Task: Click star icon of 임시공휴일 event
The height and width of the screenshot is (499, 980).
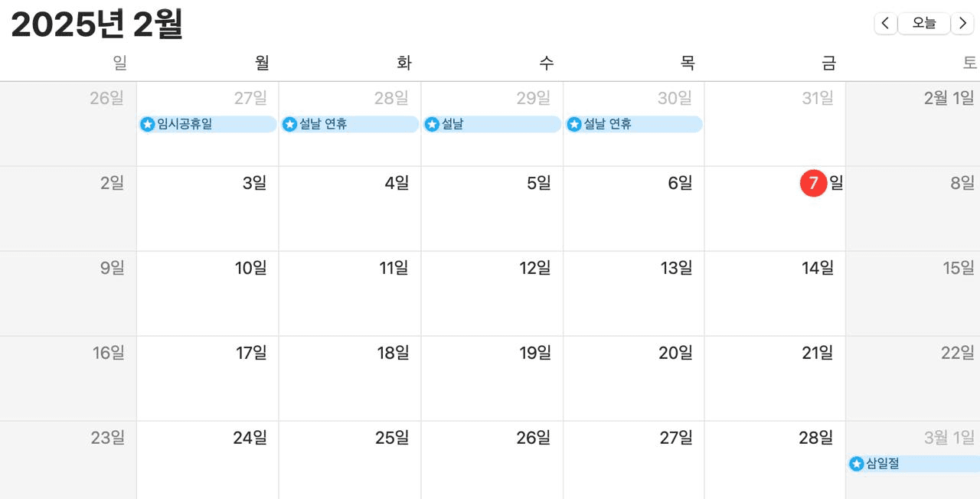Action: coord(148,124)
